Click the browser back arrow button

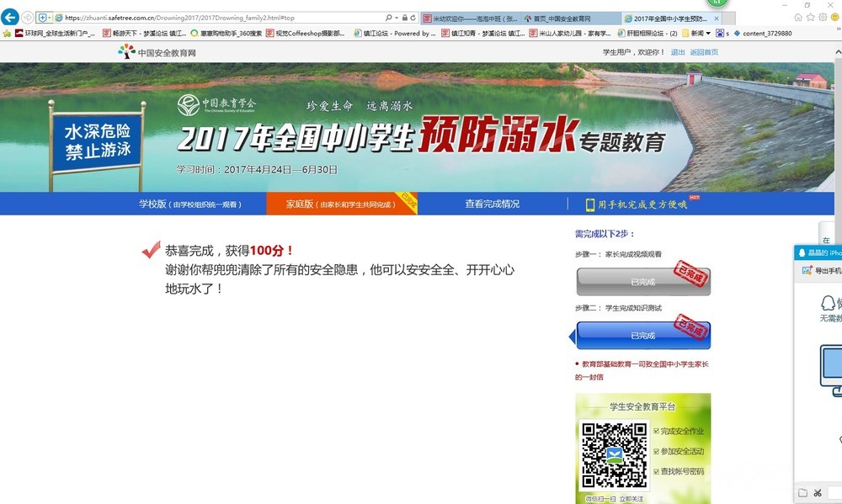11,18
